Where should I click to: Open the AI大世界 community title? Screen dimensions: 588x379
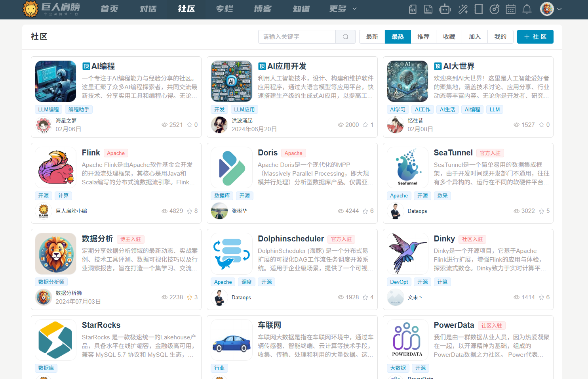[459, 66]
